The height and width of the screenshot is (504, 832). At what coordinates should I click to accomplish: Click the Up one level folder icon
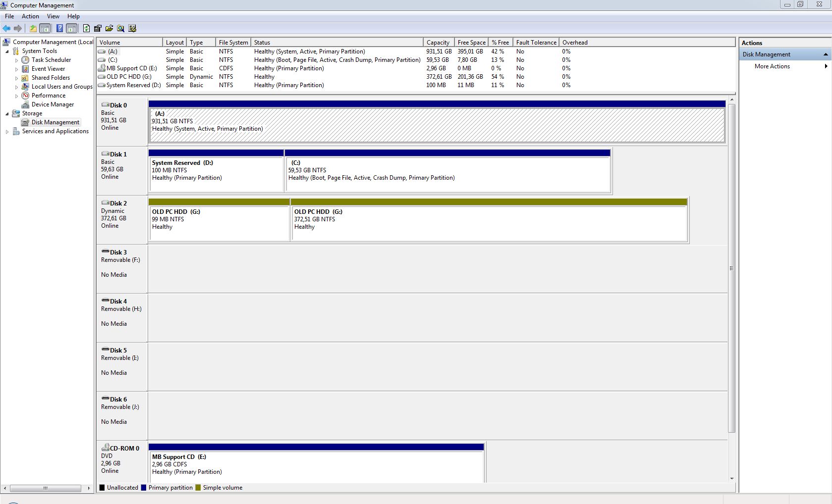(33, 28)
